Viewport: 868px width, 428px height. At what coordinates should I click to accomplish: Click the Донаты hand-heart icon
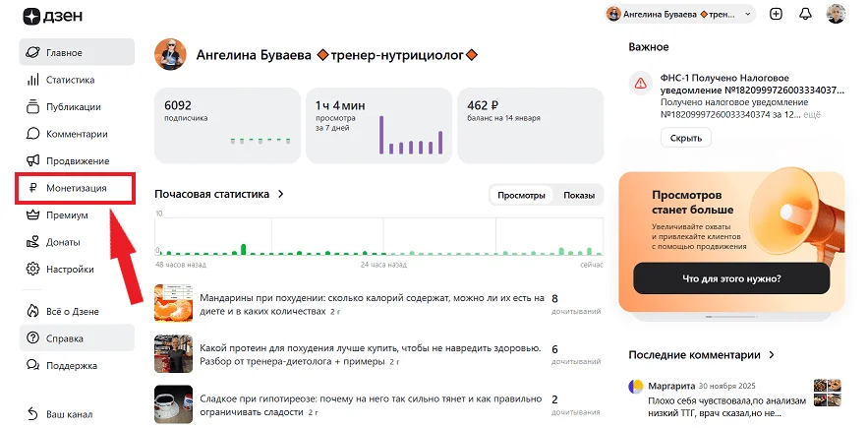pos(33,242)
